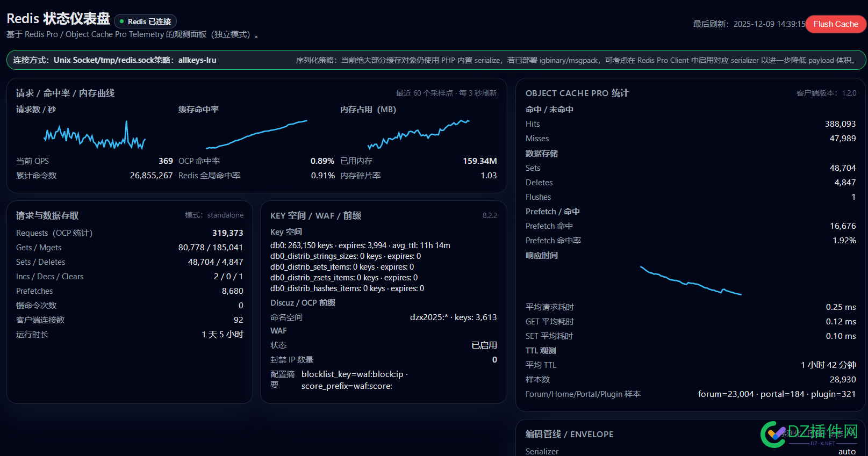Image resolution: width=868 pixels, height=456 pixels.
Task: Click the 平均 TTL value 1 小时 42 分钟
Action: (x=828, y=365)
